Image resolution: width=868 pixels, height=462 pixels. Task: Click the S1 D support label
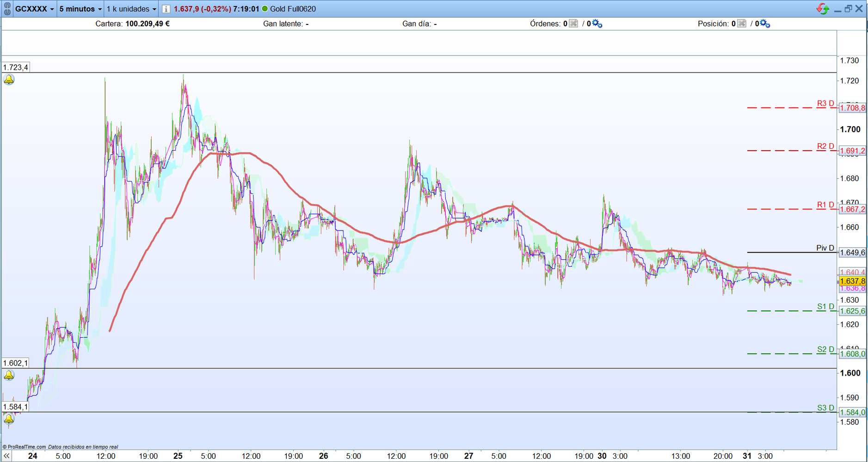825,307
